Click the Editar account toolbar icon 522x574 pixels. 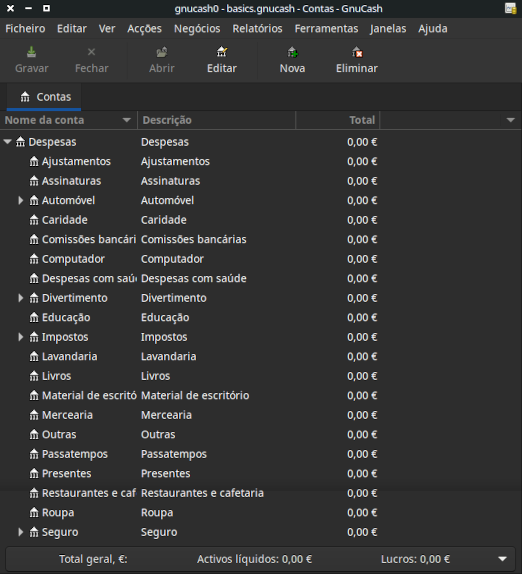coord(222,52)
